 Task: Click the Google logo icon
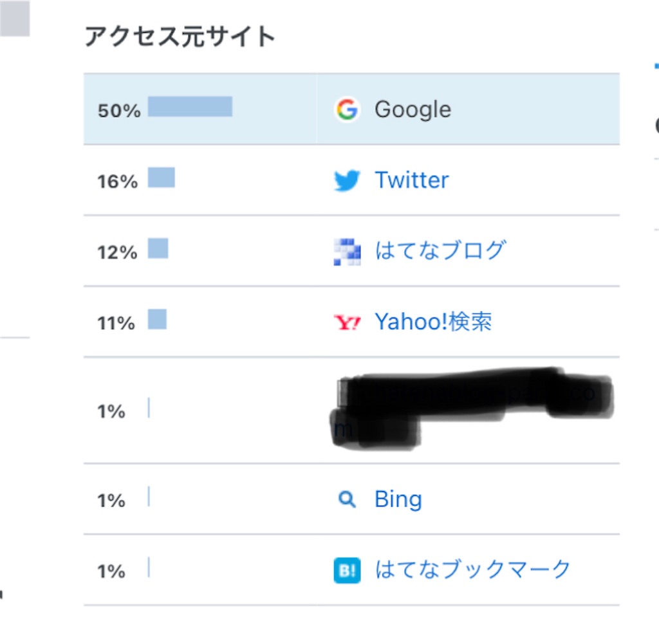347,109
